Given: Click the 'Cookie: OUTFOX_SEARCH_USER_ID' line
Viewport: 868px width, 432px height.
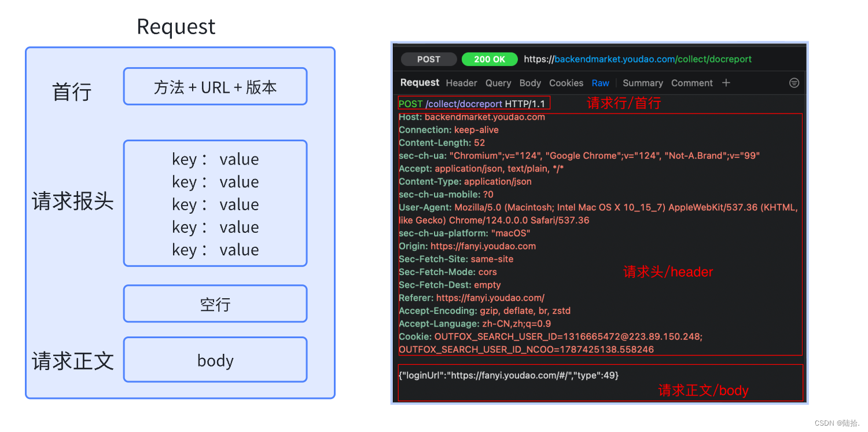Looking at the screenshot, I should [550, 336].
